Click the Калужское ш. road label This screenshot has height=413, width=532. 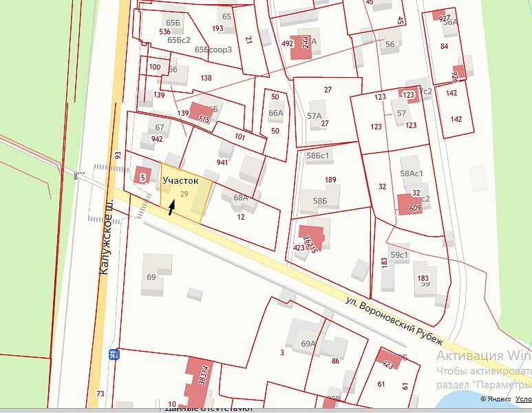pos(106,238)
